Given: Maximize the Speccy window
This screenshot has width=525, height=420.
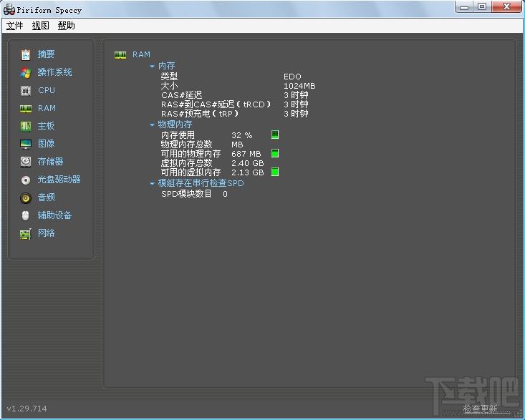Looking at the screenshot, I should click(x=482, y=6).
